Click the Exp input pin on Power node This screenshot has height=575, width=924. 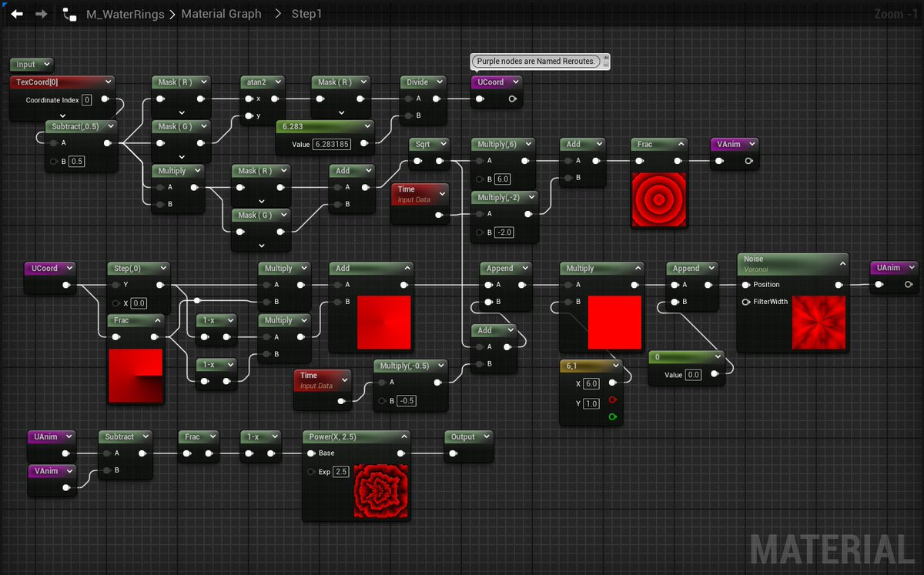click(x=311, y=471)
